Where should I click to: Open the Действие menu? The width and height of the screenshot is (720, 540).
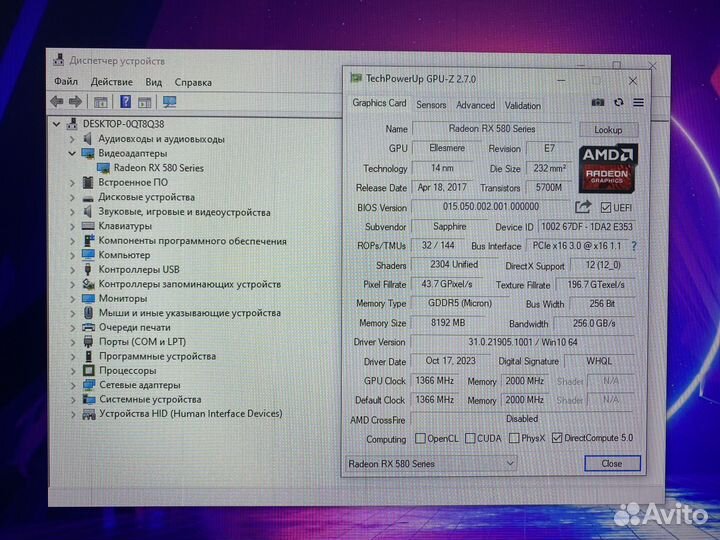pos(111,82)
